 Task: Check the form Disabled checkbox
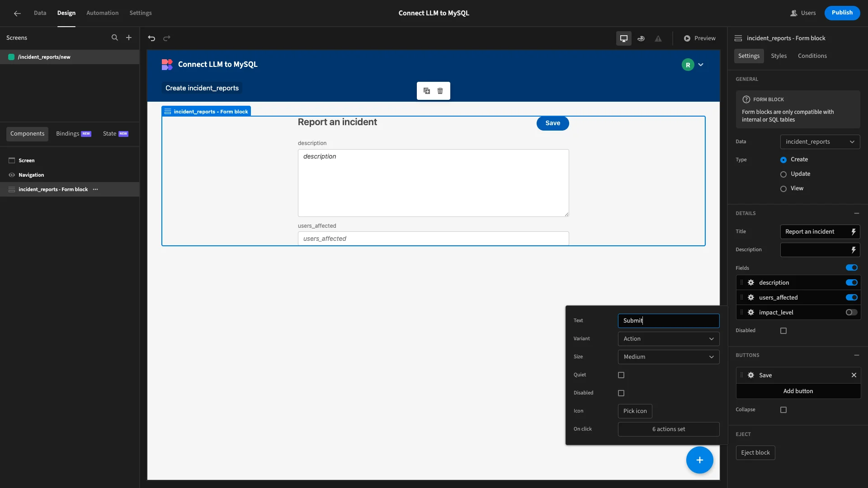(x=783, y=331)
